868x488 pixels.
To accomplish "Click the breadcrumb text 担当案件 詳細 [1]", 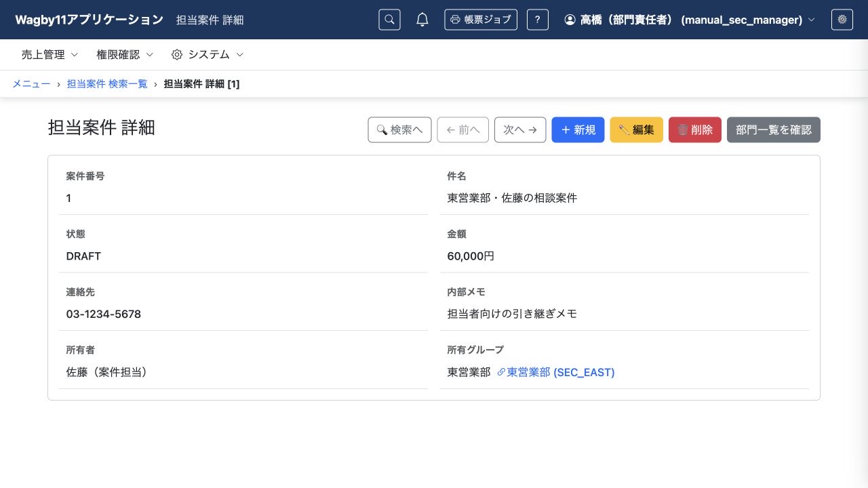I will (x=201, y=84).
